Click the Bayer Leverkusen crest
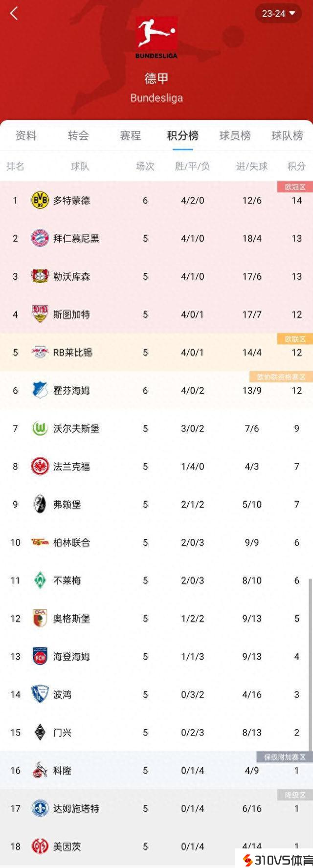313x868 pixels. (x=40, y=276)
